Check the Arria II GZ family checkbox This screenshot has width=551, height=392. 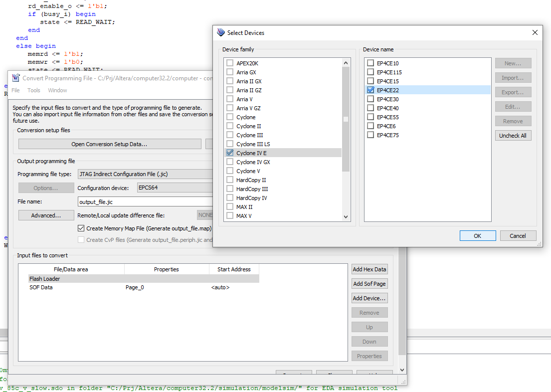(x=230, y=90)
